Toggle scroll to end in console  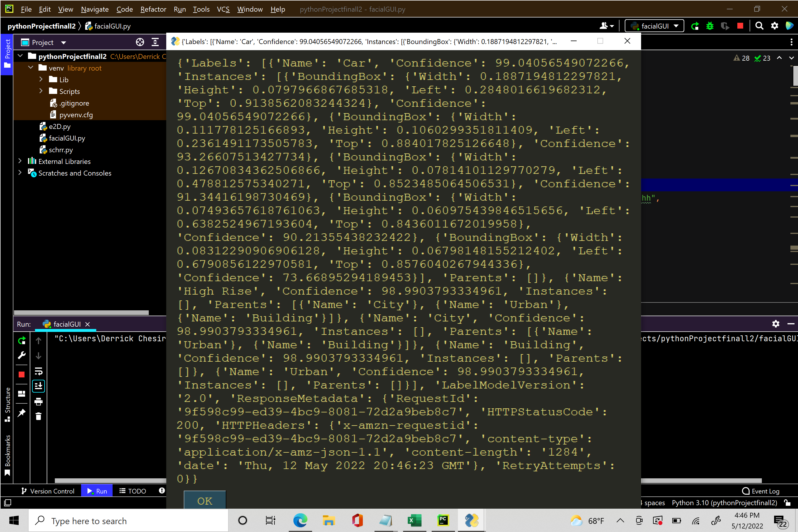[38, 386]
